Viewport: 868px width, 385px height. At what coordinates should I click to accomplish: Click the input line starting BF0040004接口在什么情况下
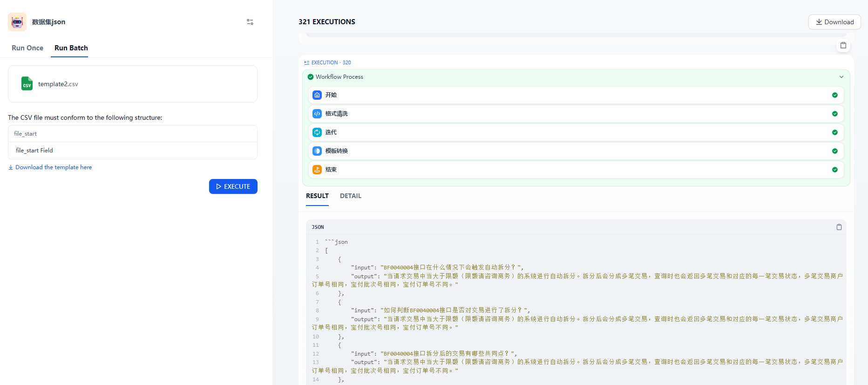pyautogui.click(x=437, y=268)
